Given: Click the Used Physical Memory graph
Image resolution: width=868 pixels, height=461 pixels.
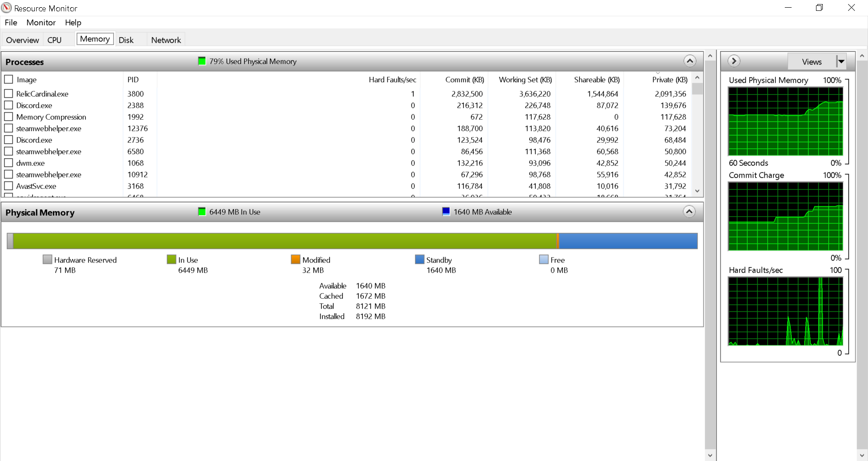Looking at the screenshot, I should pos(785,121).
